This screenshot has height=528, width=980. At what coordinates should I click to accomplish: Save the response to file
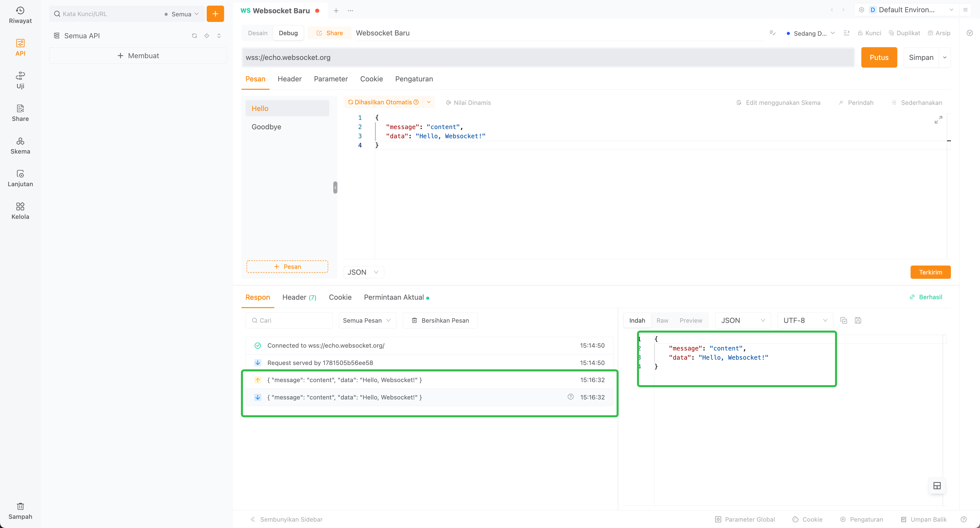point(858,320)
